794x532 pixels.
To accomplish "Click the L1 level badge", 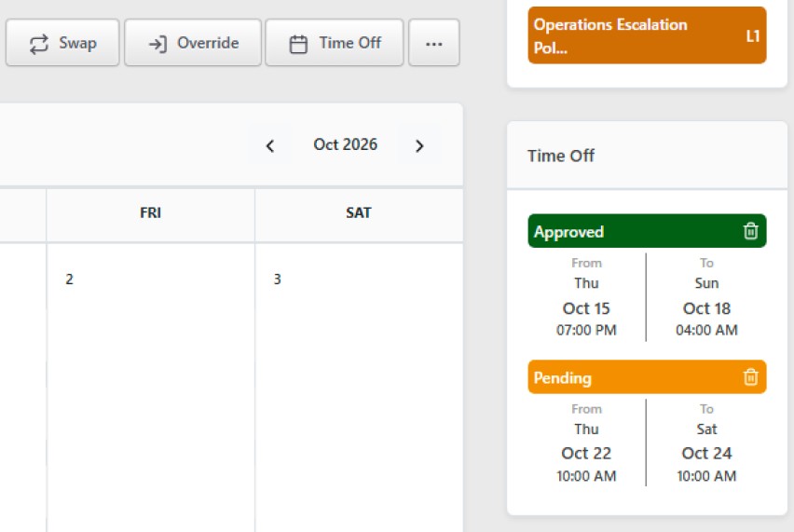I will coord(753,36).
